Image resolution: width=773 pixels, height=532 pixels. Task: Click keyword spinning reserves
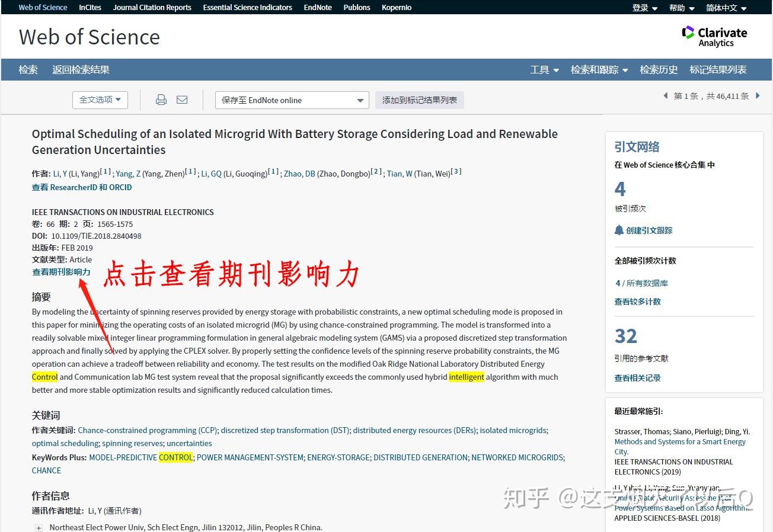132,443
